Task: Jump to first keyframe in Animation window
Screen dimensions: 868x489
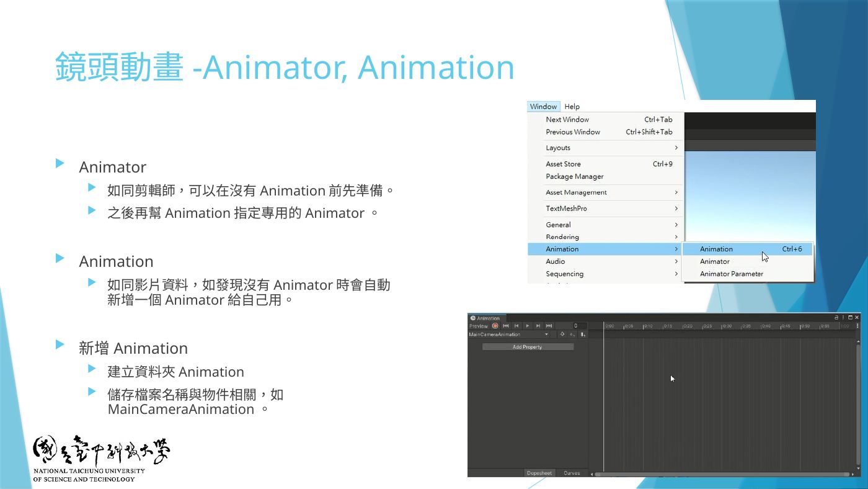Action: point(506,326)
